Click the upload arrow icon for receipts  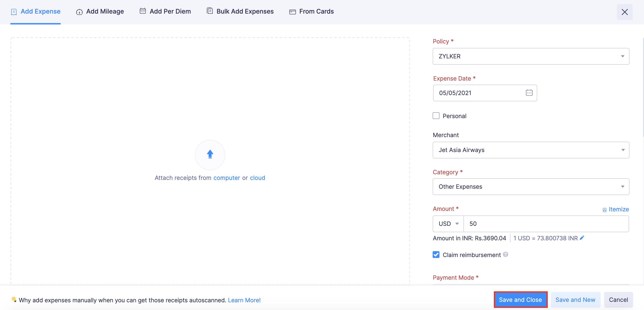tap(210, 155)
